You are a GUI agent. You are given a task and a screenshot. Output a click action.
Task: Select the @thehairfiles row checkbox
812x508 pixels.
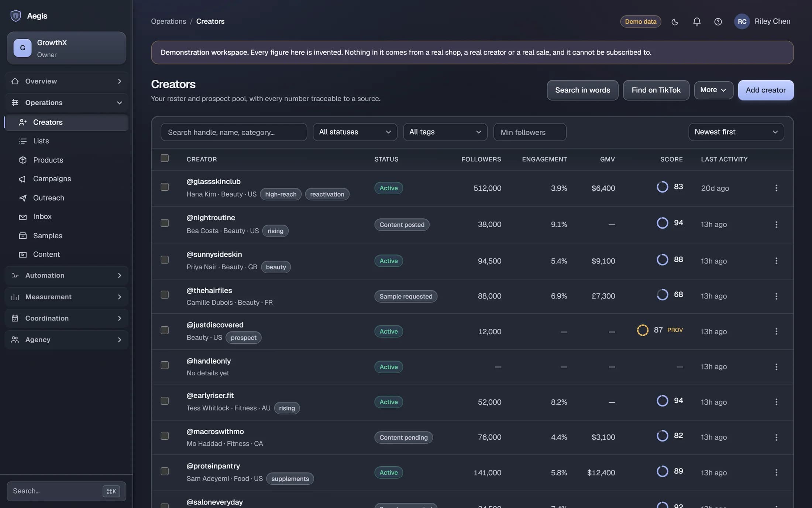pyautogui.click(x=165, y=295)
